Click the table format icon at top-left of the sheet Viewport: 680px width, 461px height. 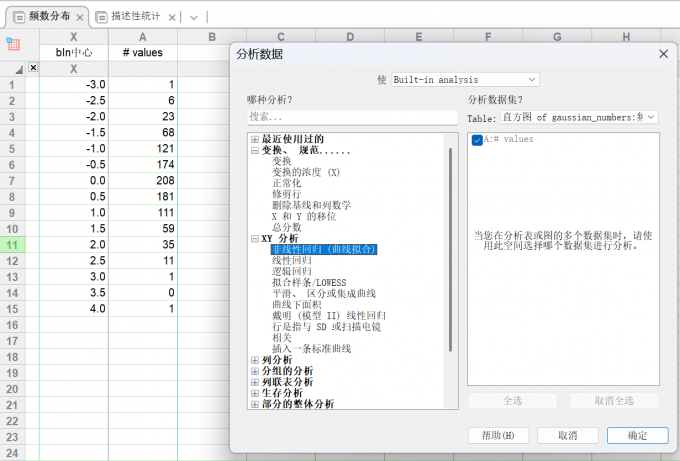pos(14,44)
